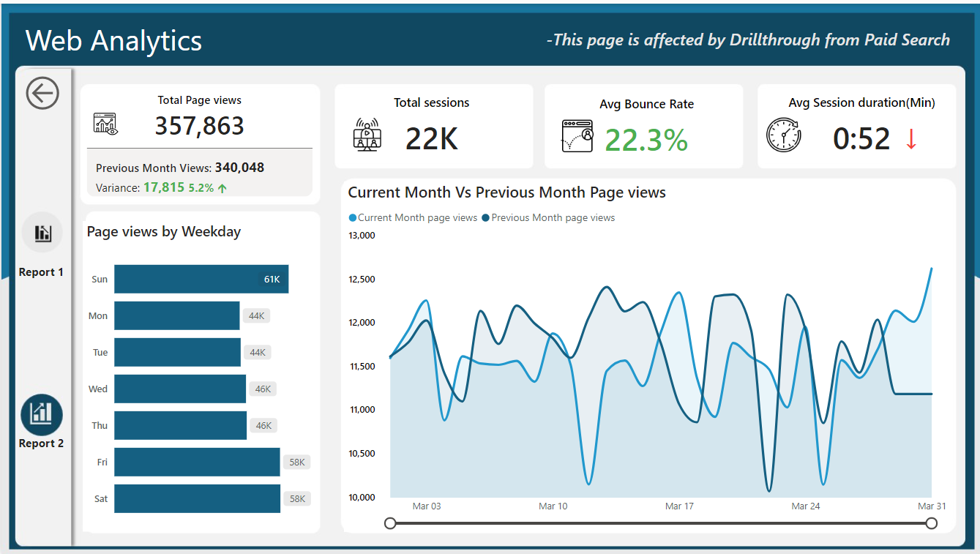Click the Avg Session duration clock icon
The image size is (980, 554).
tap(784, 135)
